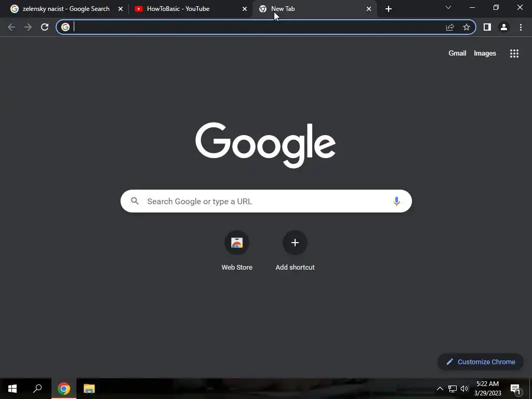Viewport: 532px width, 399px height.
Task: Click Chrome icon in the taskbar
Action: coord(64,389)
